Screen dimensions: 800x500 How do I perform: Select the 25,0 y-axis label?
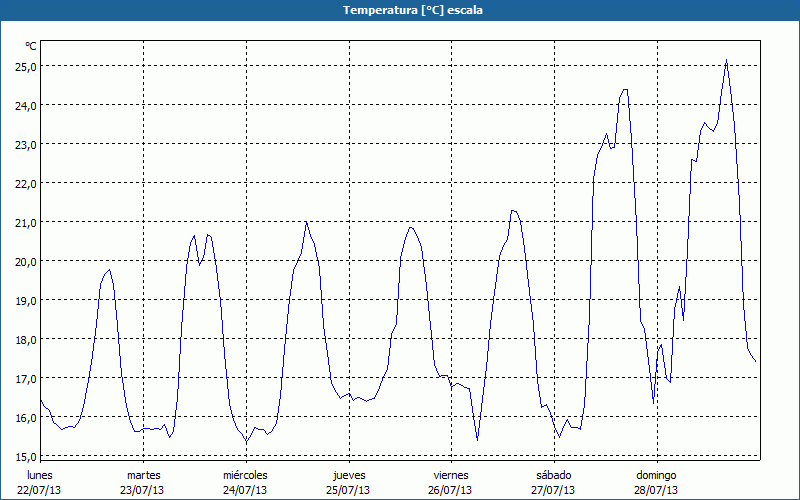24,66
